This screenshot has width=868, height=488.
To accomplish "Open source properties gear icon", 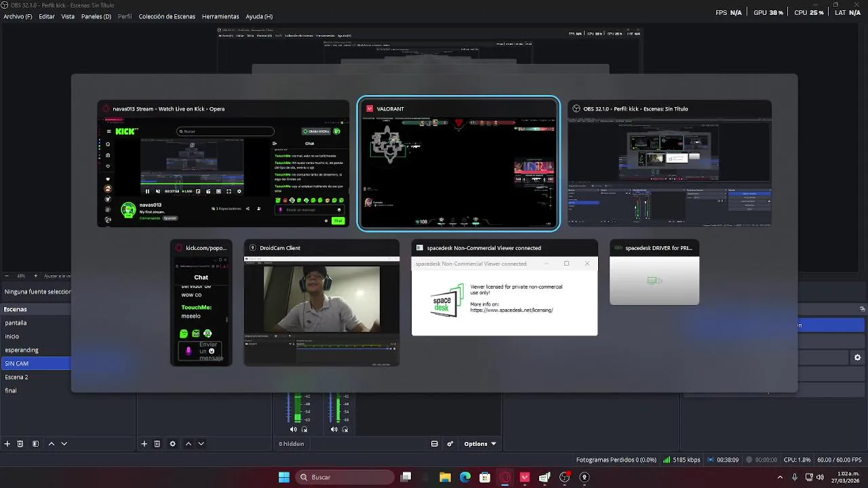I will pyautogui.click(x=172, y=444).
